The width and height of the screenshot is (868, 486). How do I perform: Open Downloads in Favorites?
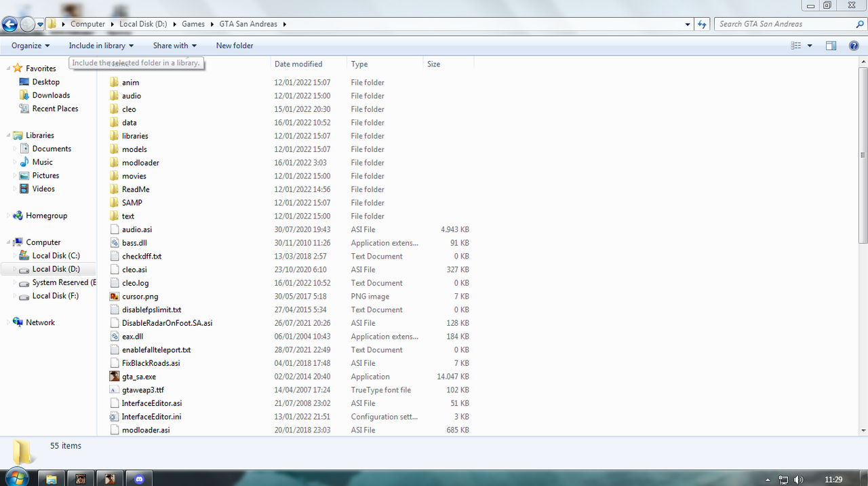click(x=51, y=95)
